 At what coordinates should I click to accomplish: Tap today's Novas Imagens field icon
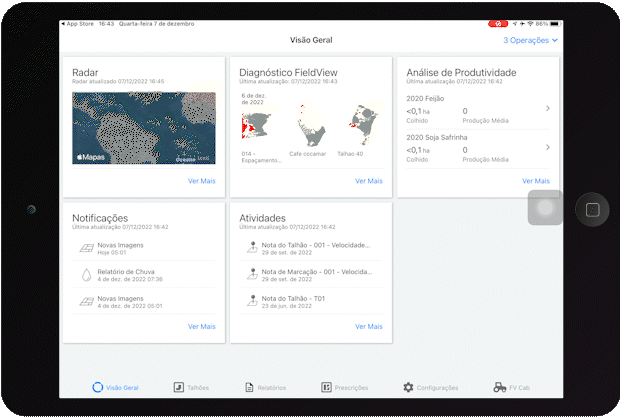pyautogui.click(x=87, y=247)
